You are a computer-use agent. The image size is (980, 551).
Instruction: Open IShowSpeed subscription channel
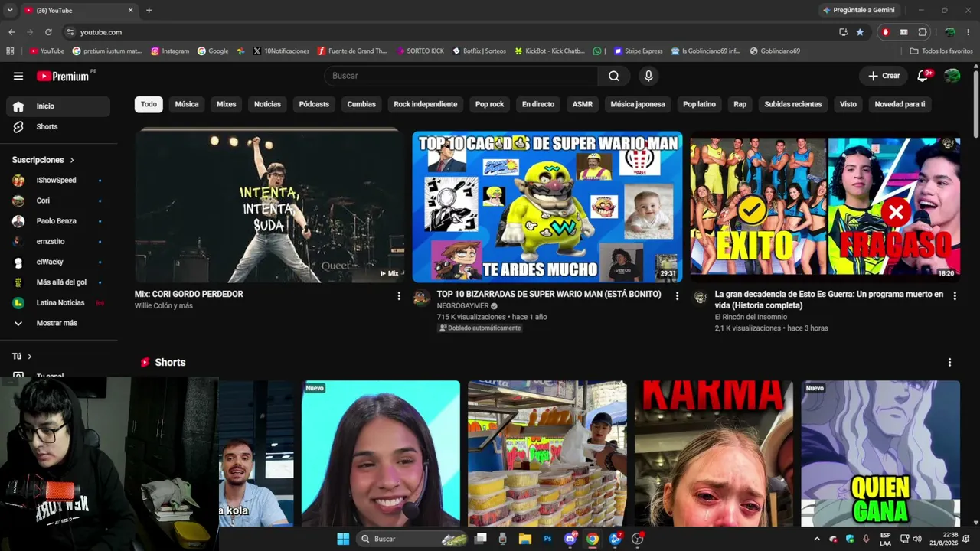[x=58, y=181]
